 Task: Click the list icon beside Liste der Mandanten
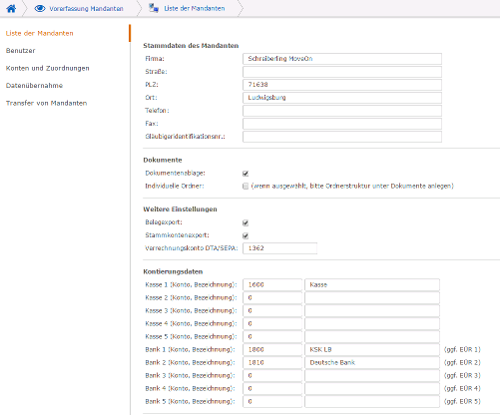click(154, 8)
